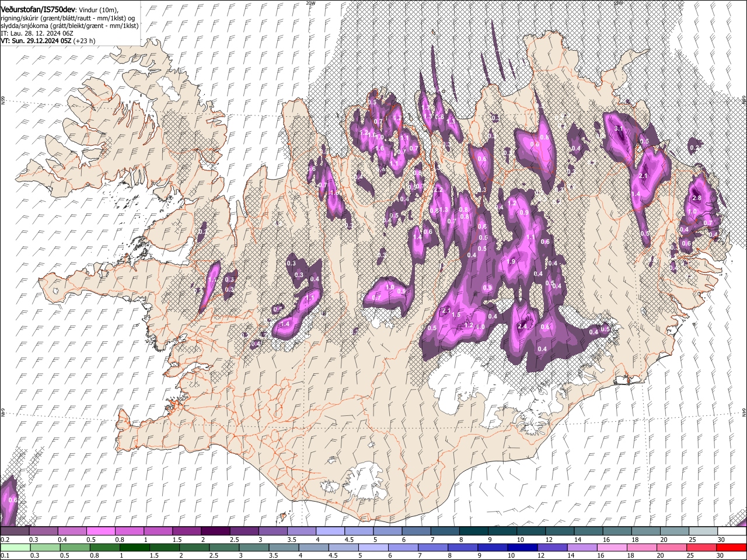Select palest green rain-scale swatch between 0.1 and 0.3
Screen dimensions: 747x560
pos(15,547)
